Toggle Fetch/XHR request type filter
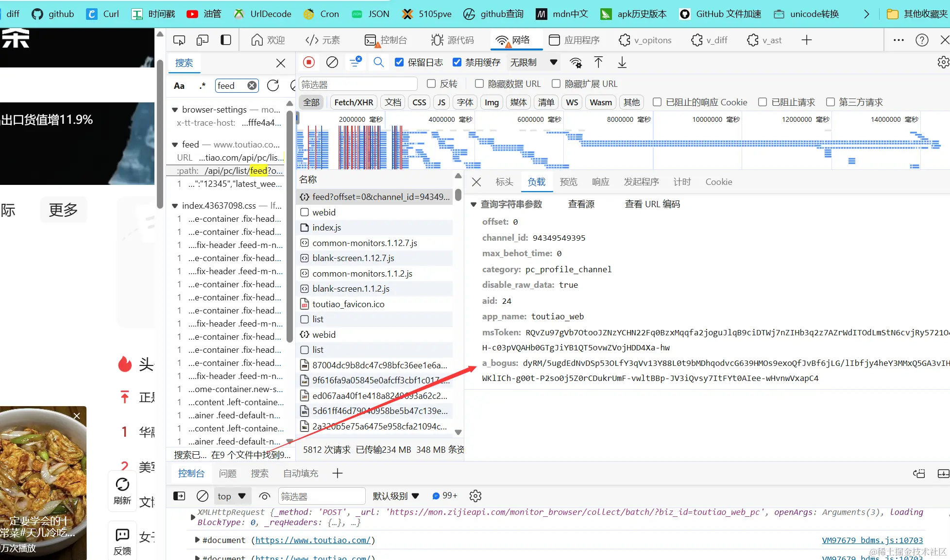950x560 pixels. click(x=354, y=102)
